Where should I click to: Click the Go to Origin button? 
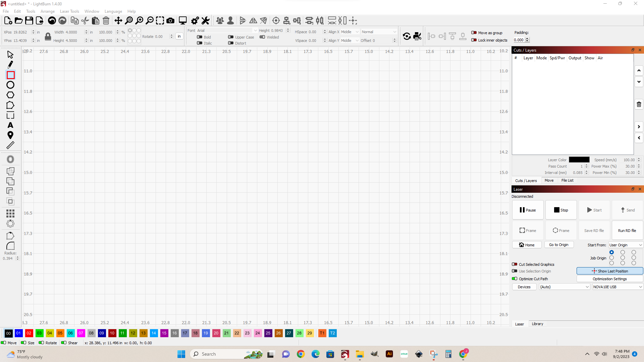559,245
